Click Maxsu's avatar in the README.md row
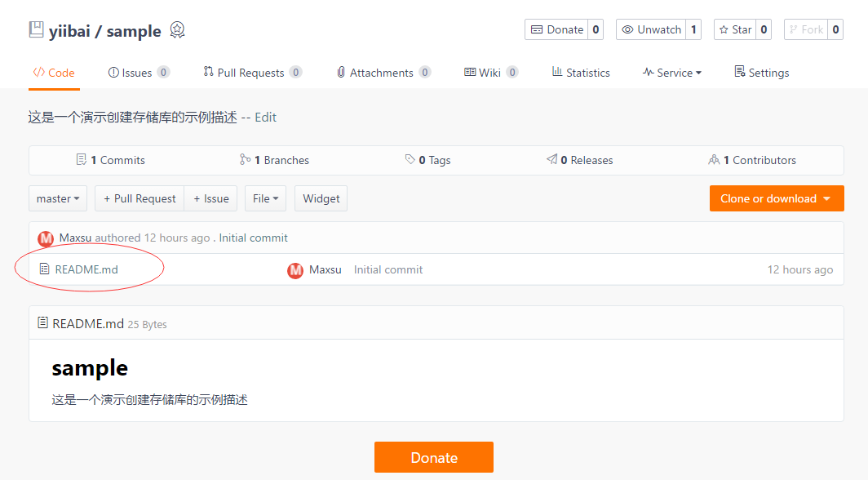 tap(295, 270)
